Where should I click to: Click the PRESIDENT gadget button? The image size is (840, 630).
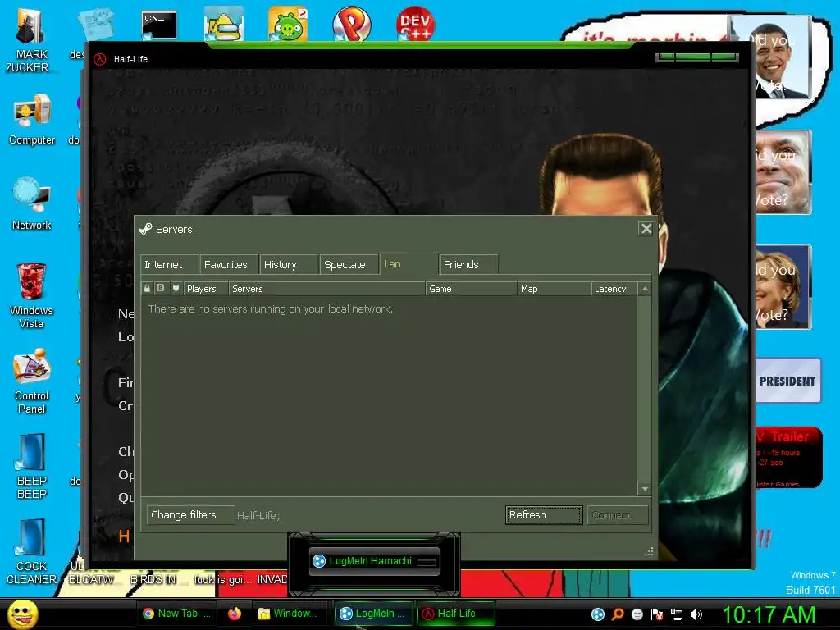click(x=787, y=381)
